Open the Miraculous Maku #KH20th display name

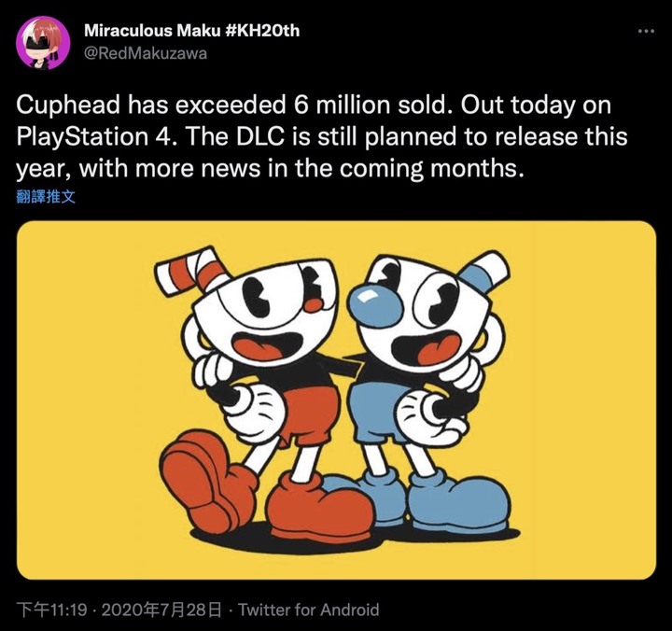191,31
